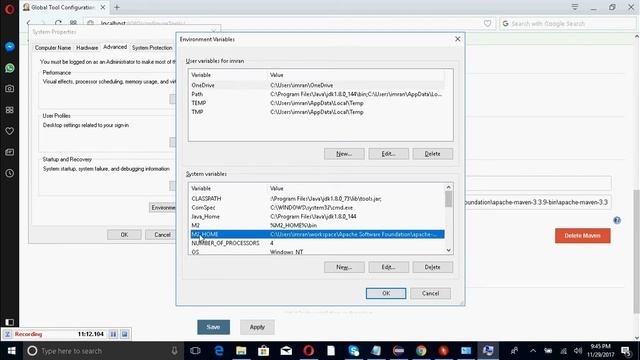640x360 pixels.
Task: Click New under User variables
Action: 344,154
